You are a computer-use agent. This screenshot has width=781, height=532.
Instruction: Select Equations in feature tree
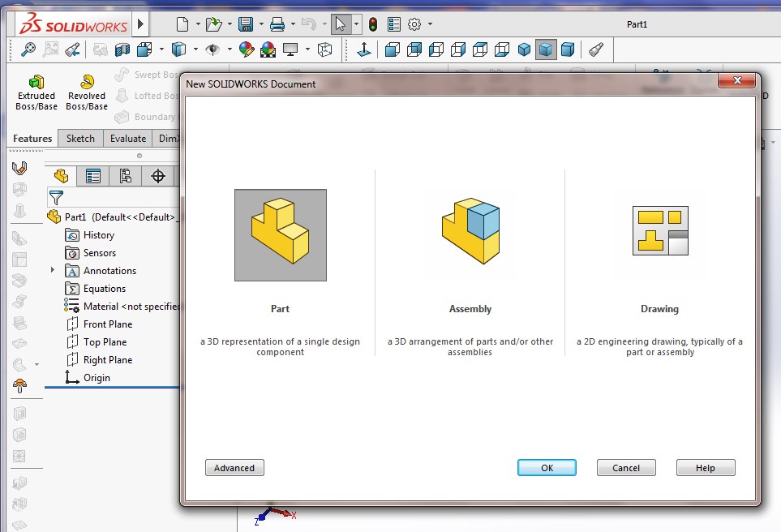click(x=95, y=289)
